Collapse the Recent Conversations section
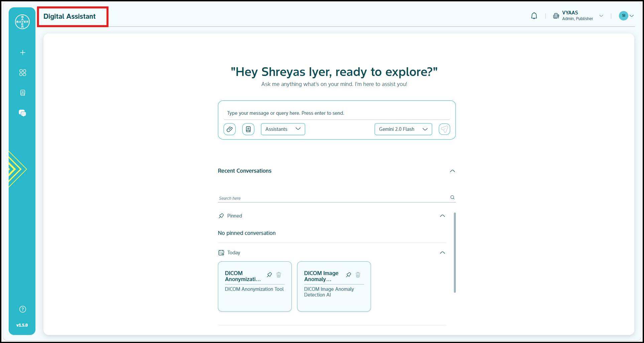644x343 pixels. tap(453, 171)
